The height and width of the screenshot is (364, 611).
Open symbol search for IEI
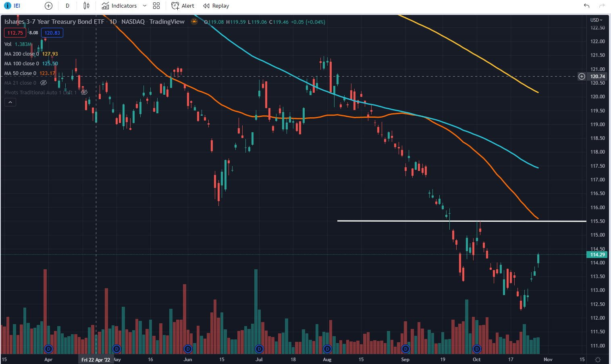[x=12, y=6]
